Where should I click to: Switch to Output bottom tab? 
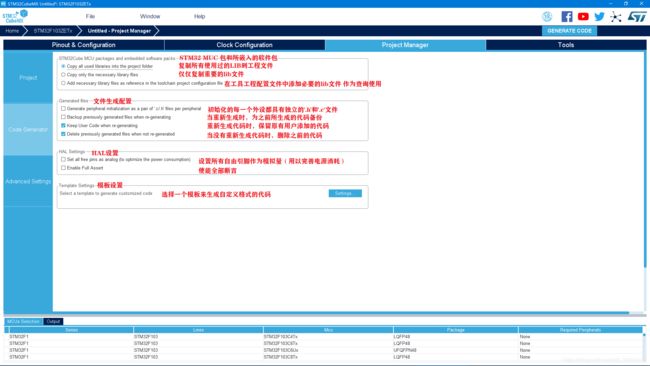[x=53, y=321]
